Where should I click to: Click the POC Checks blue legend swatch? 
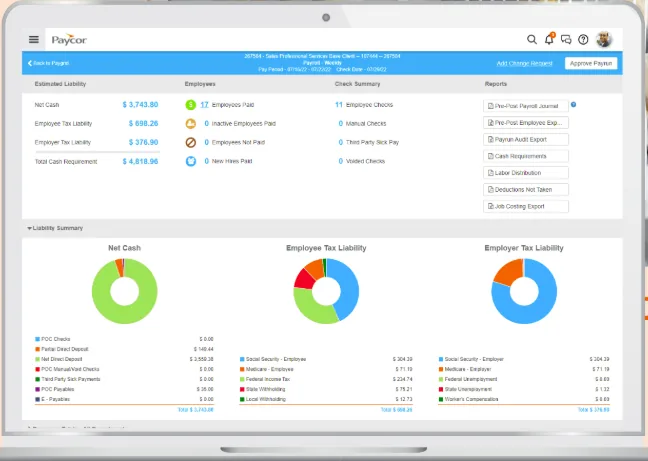[38, 339]
